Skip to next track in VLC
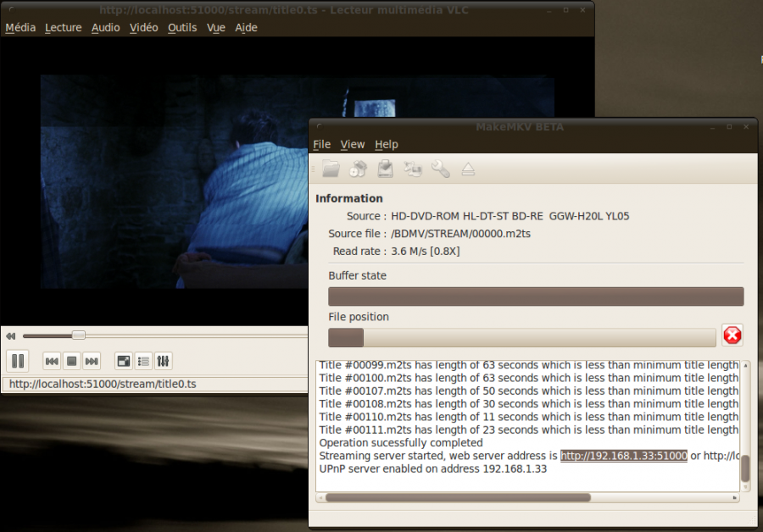This screenshot has height=532, width=763. pos(92,361)
